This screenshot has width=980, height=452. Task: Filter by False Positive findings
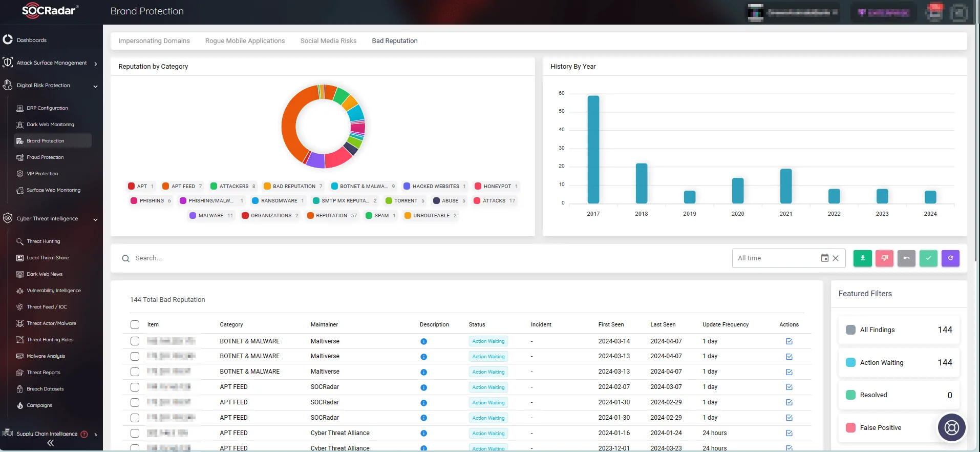pos(899,428)
